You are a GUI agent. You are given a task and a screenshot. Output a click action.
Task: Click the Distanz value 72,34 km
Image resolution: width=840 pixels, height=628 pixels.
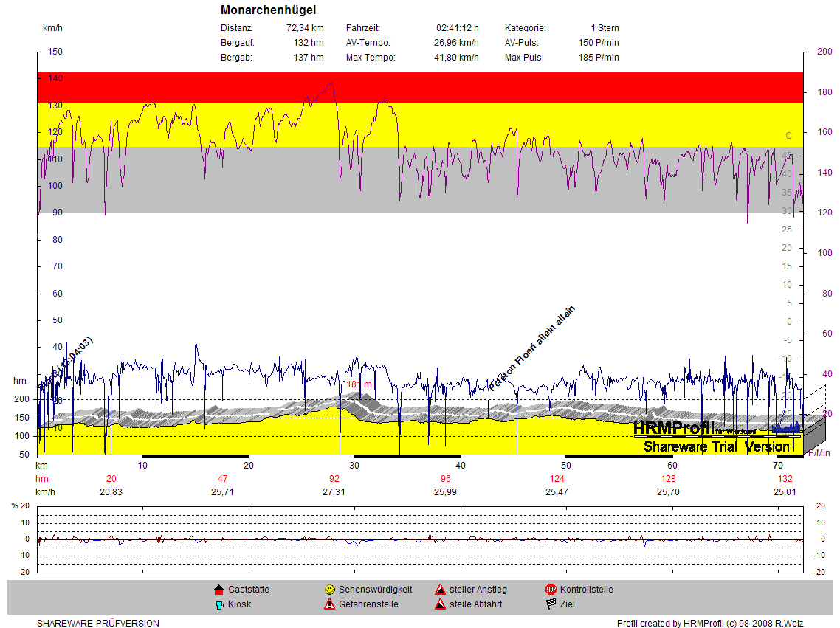click(305, 28)
